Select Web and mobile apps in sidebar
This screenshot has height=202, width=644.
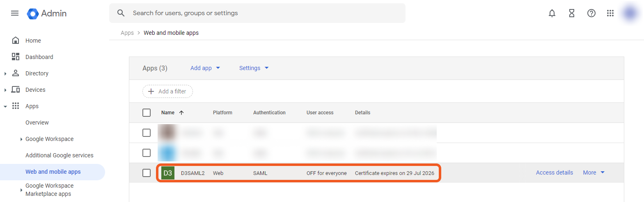53,172
